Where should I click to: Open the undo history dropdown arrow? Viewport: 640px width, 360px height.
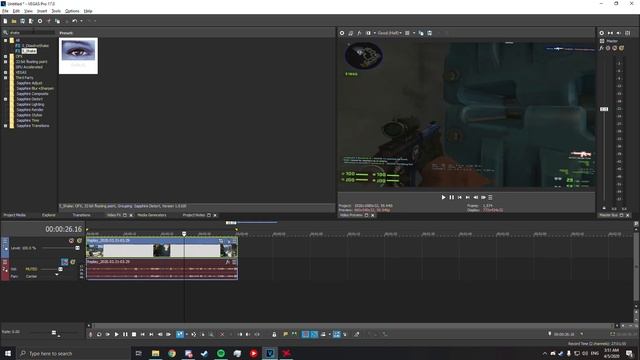81,21
